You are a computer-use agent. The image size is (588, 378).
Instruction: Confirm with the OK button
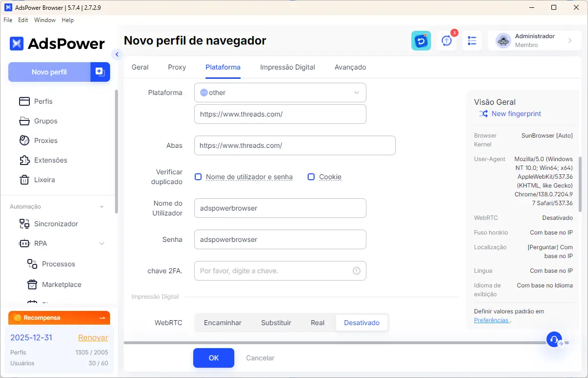(x=214, y=358)
